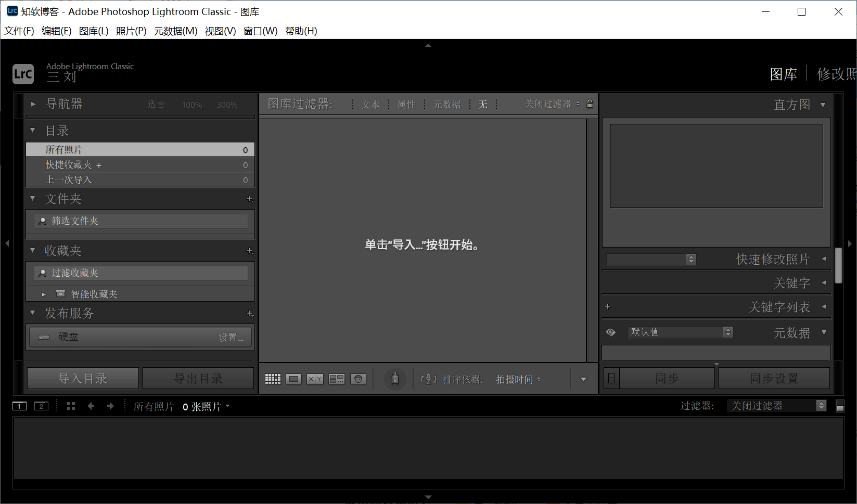Toggle the library filter lock icon
This screenshot has height=504, width=857.
pyautogui.click(x=590, y=104)
